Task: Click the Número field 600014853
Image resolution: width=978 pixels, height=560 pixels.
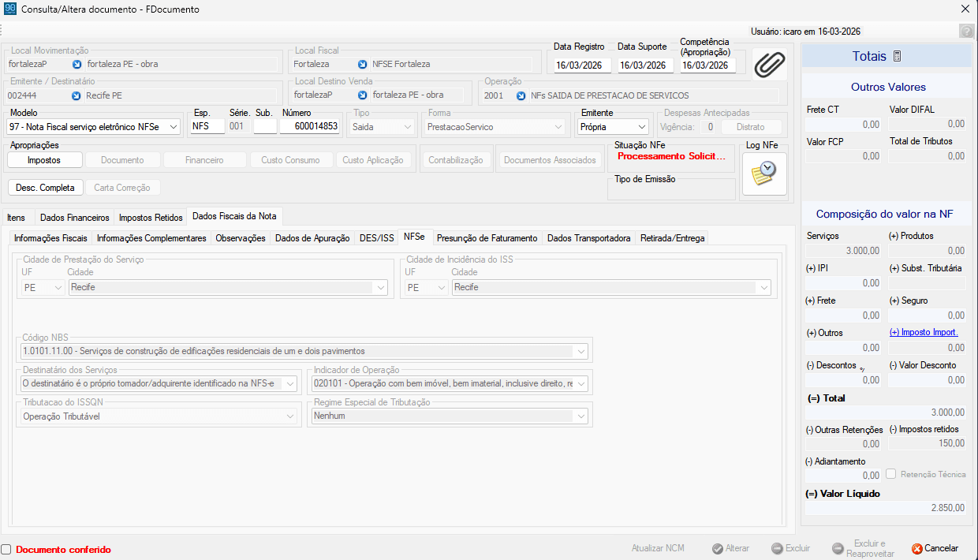Action: (310, 126)
